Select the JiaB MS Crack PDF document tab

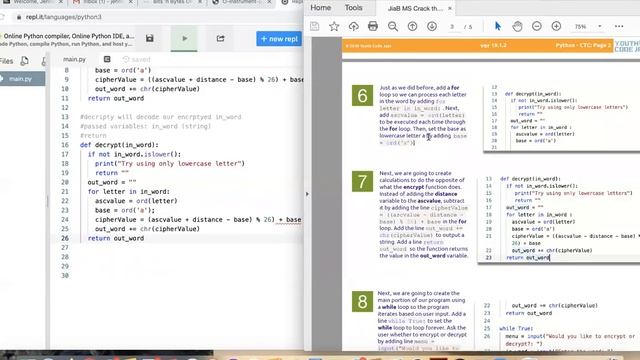click(x=415, y=8)
